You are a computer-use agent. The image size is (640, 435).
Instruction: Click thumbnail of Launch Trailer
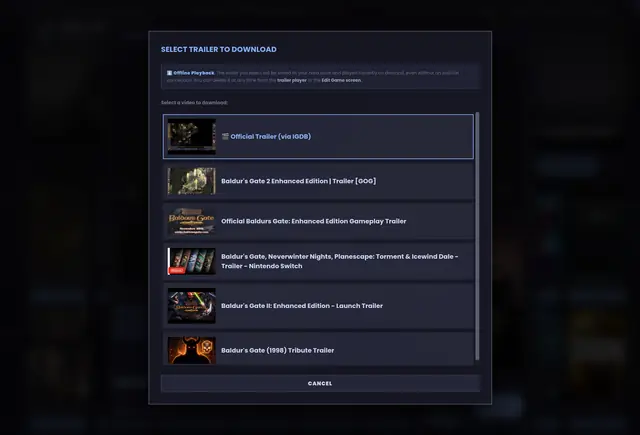click(x=191, y=306)
